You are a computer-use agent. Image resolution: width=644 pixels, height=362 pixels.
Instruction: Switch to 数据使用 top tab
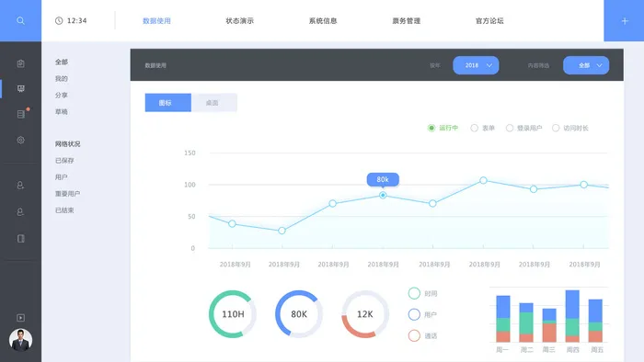[x=156, y=21]
